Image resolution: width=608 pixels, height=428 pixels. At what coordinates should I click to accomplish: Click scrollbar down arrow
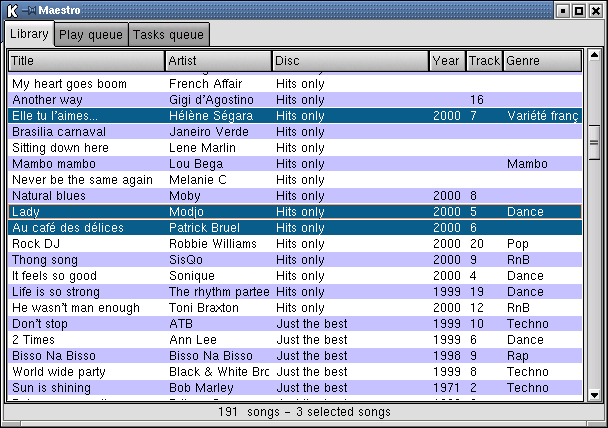[x=594, y=395]
